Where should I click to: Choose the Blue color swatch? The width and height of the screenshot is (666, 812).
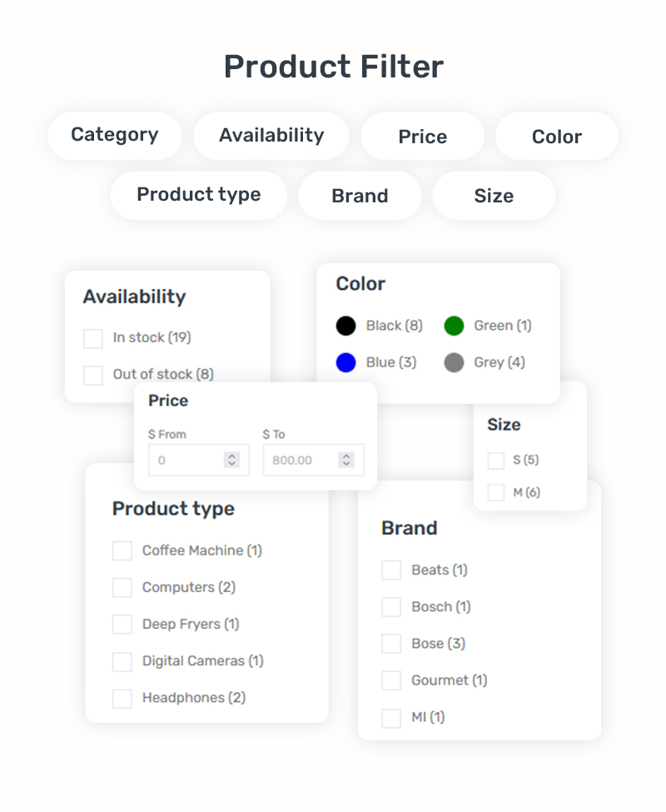pyautogui.click(x=345, y=362)
